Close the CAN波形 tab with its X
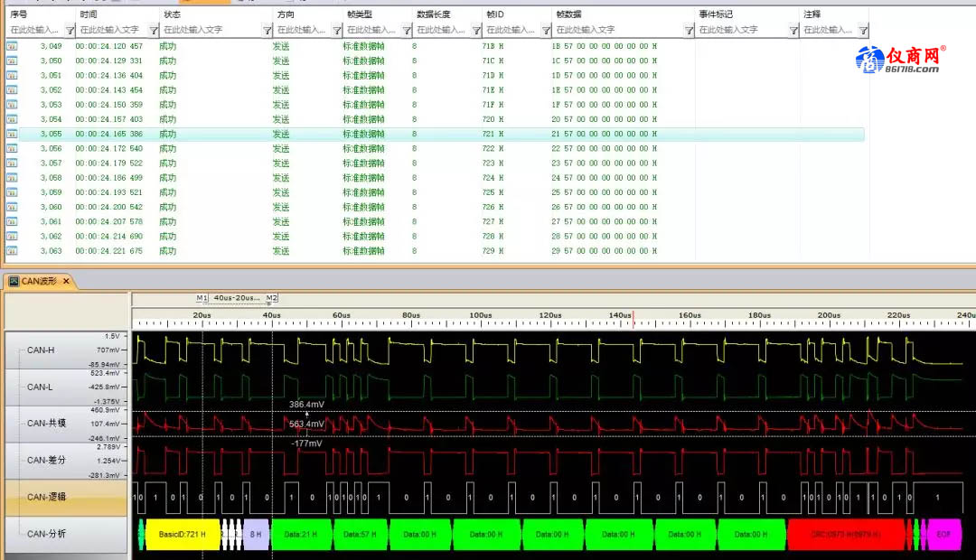 tap(67, 282)
